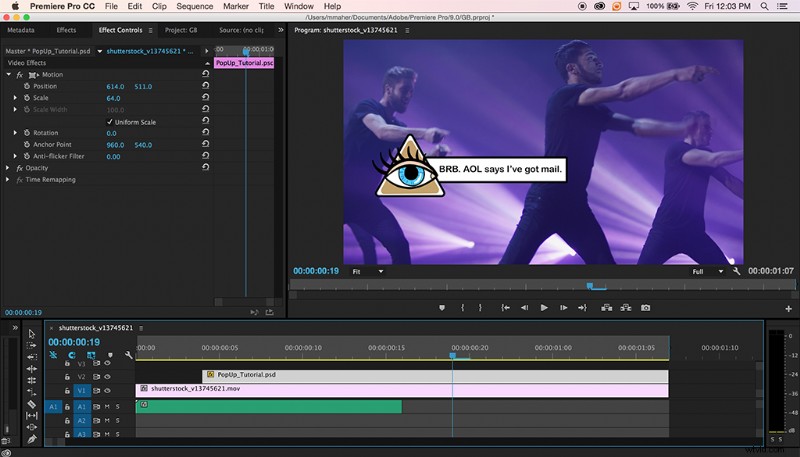Click the Scale value 64.0
This screenshot has width=800, height=457.
pyautogui.click(x=113, y=98)
